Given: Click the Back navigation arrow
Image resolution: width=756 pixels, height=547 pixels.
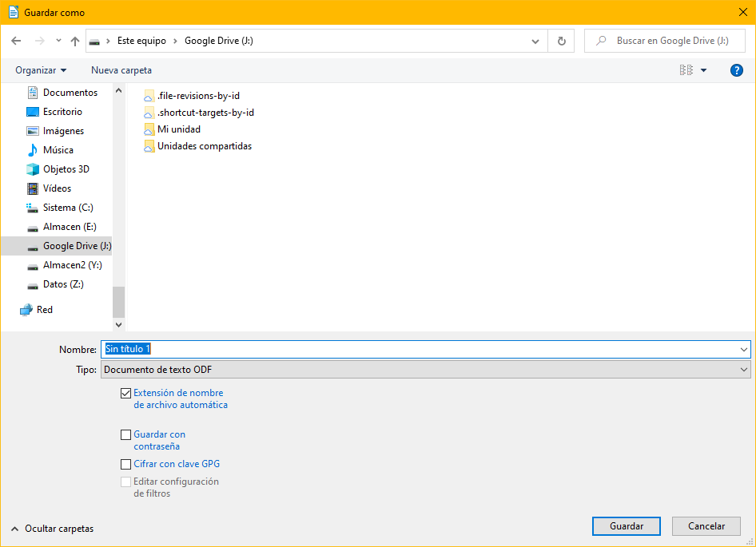Looking at the screenshot, I should (16, 41).
